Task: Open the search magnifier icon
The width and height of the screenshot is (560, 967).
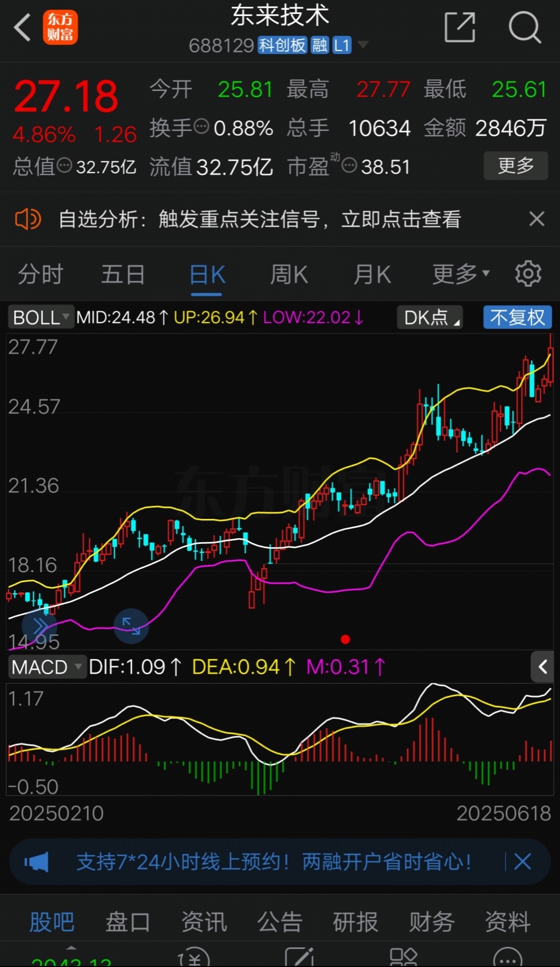Action: [x=525, y=27]
